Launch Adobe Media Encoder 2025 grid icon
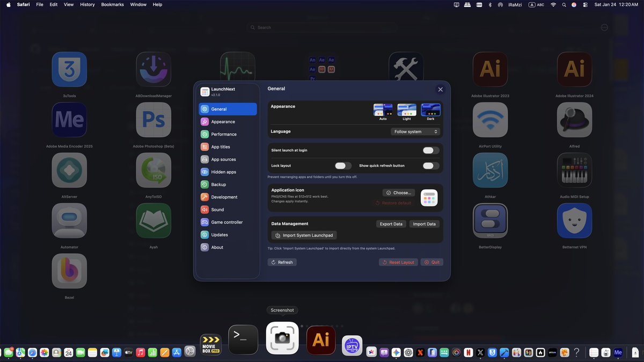 tap(69, 120)
